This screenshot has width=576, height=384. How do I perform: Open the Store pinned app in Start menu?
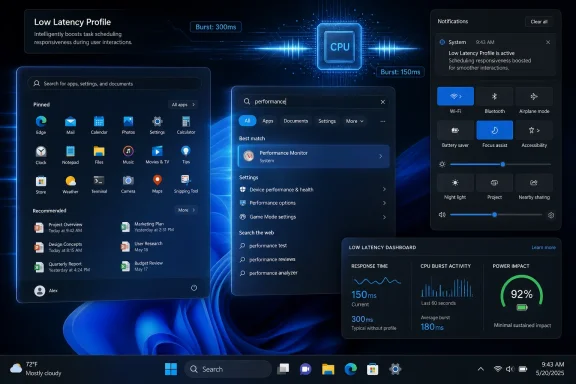point(41,184)
